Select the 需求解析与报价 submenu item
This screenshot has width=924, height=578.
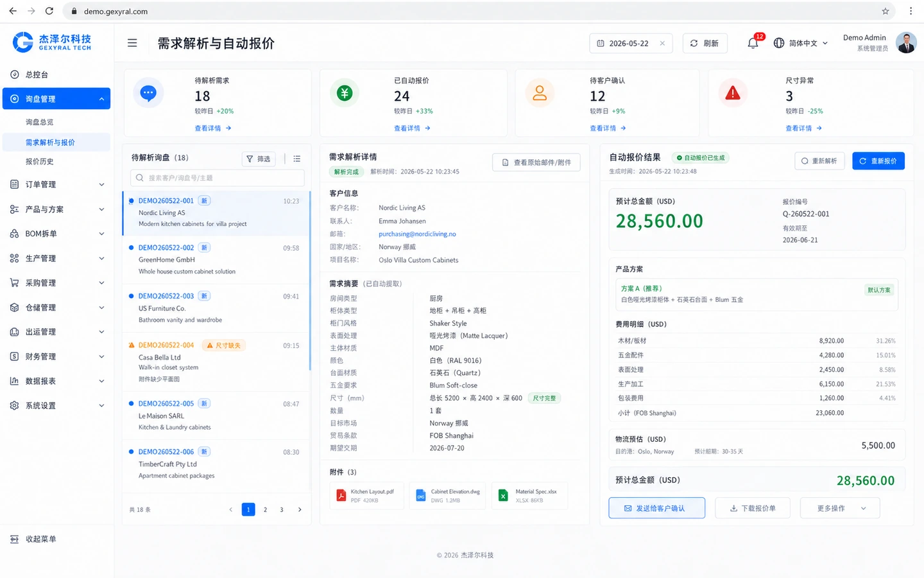[56, 143]
